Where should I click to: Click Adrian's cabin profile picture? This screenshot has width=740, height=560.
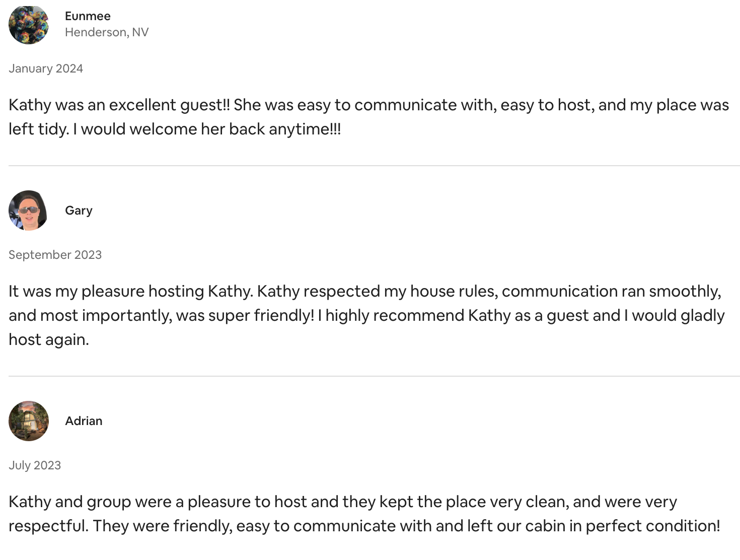[x=29, y=421]
